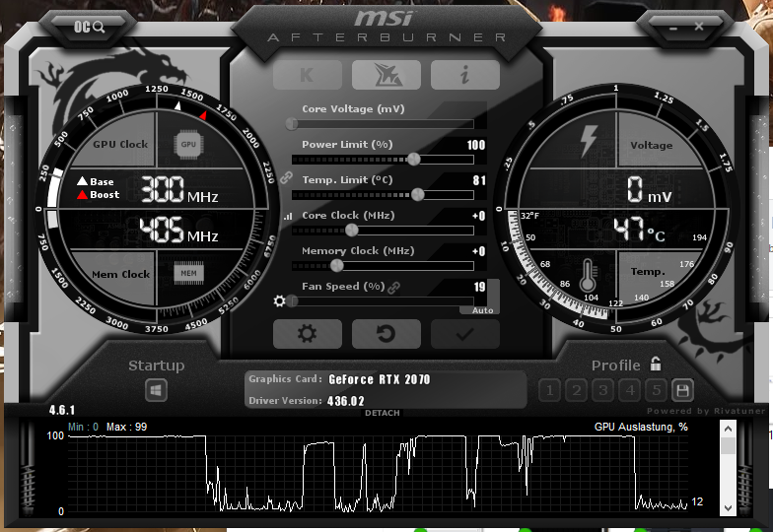The image size is (773, 532).
Task: Toggle the fan speed Auto button
Action: point(482,310)
